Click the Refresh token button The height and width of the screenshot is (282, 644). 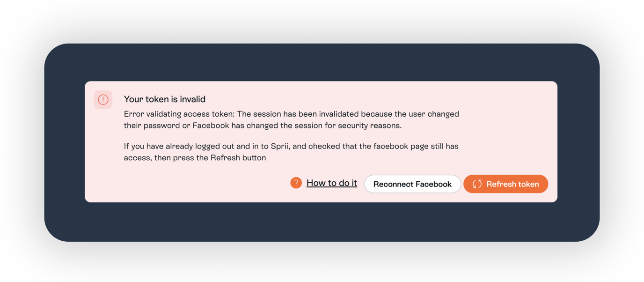(x=505, y=184)
